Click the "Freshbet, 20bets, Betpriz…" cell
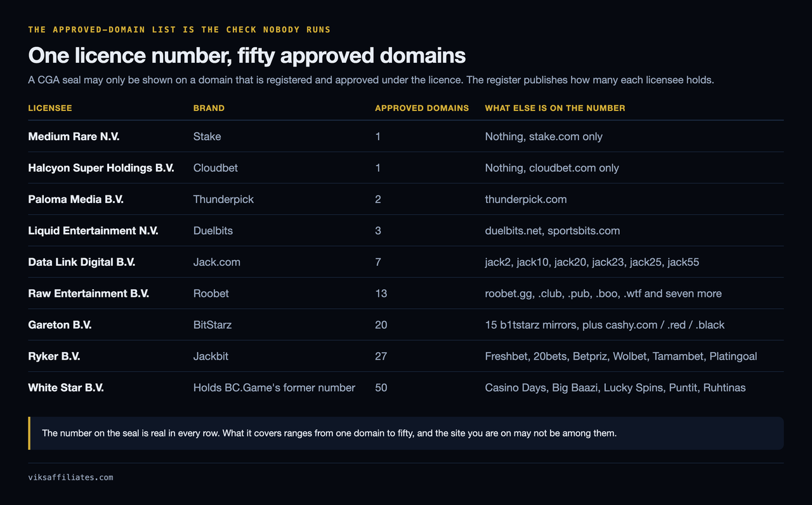The image size is (812, 505). [x=621, y=357]
